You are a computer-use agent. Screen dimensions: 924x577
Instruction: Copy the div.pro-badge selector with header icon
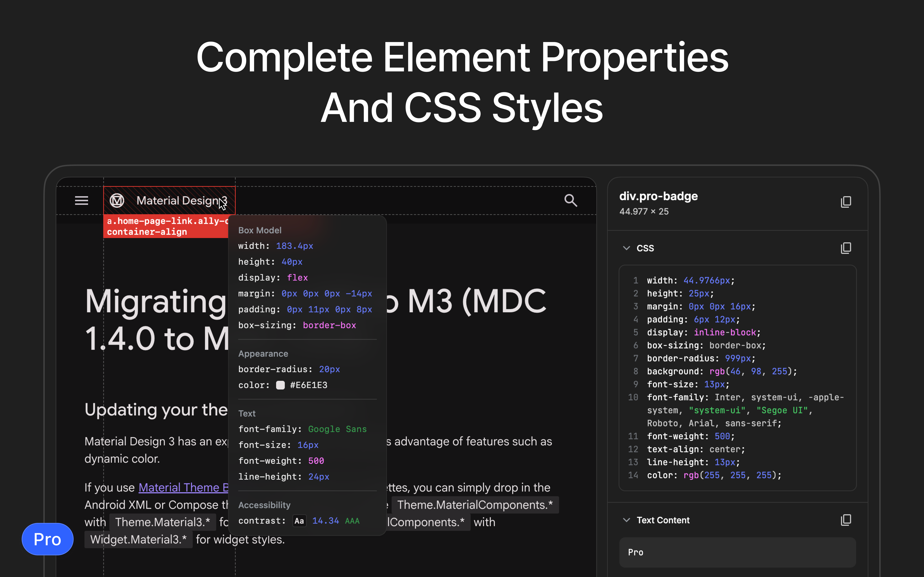tap(846, 202)
